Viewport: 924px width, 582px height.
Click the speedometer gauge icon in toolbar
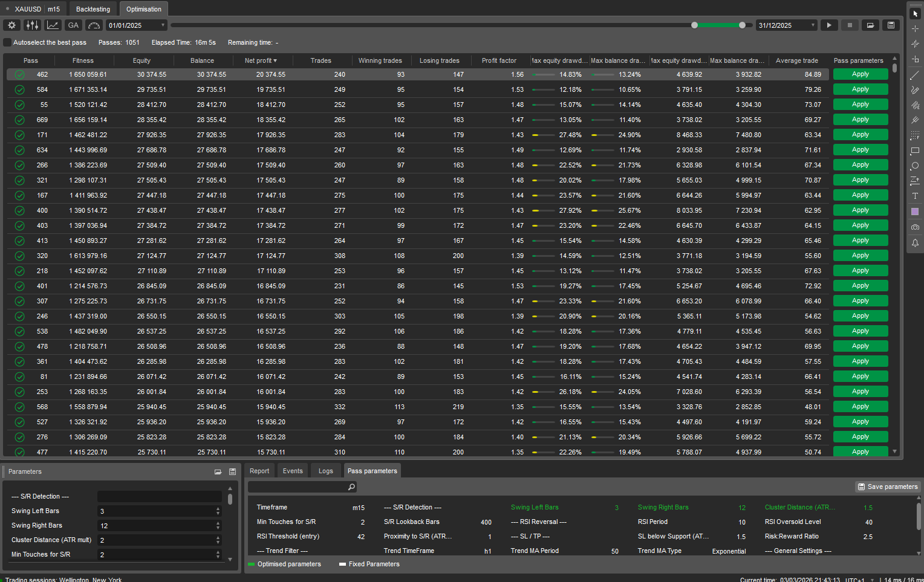[94, 25]
